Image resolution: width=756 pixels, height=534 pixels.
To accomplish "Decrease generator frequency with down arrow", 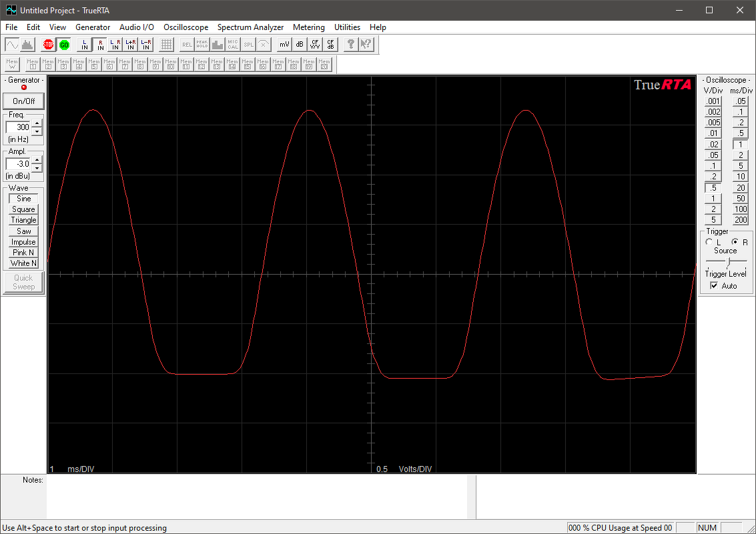I will coord(37,131).
